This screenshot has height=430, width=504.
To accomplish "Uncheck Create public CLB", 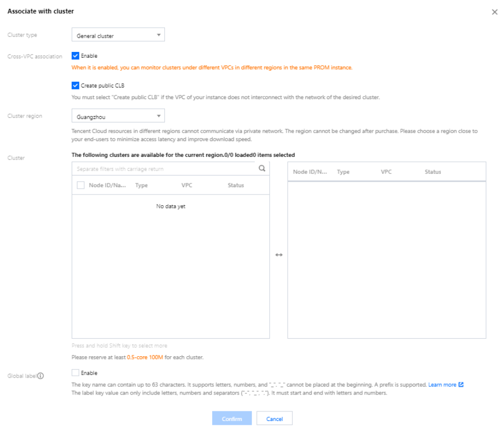I will [75, 85].
